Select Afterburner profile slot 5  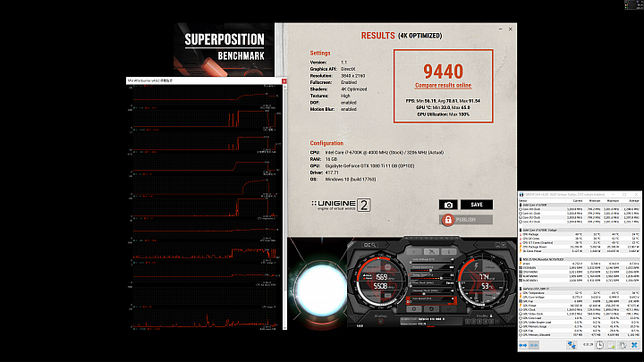click(x=491, y=322)
